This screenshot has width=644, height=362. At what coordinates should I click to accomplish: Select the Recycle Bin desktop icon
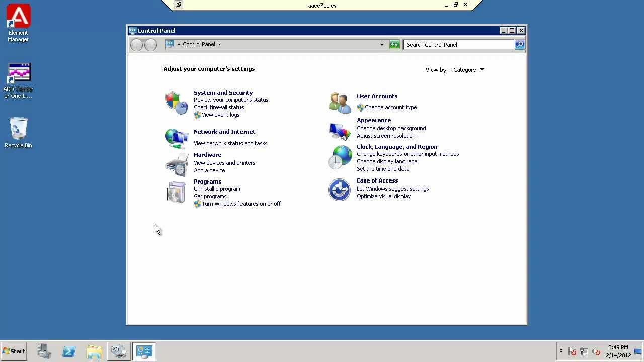[18, 133]
